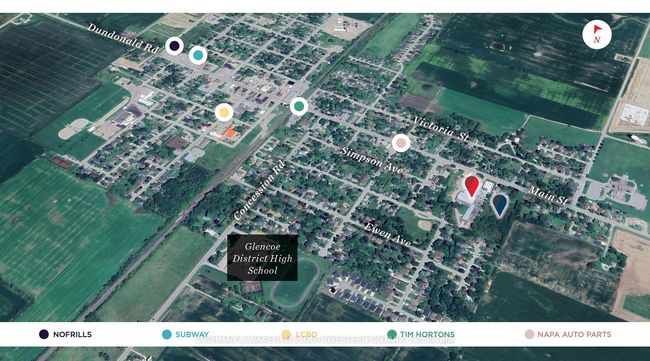Click the LCBO legend label
Viewport: 650px width, 361px height.
[306, 334]
